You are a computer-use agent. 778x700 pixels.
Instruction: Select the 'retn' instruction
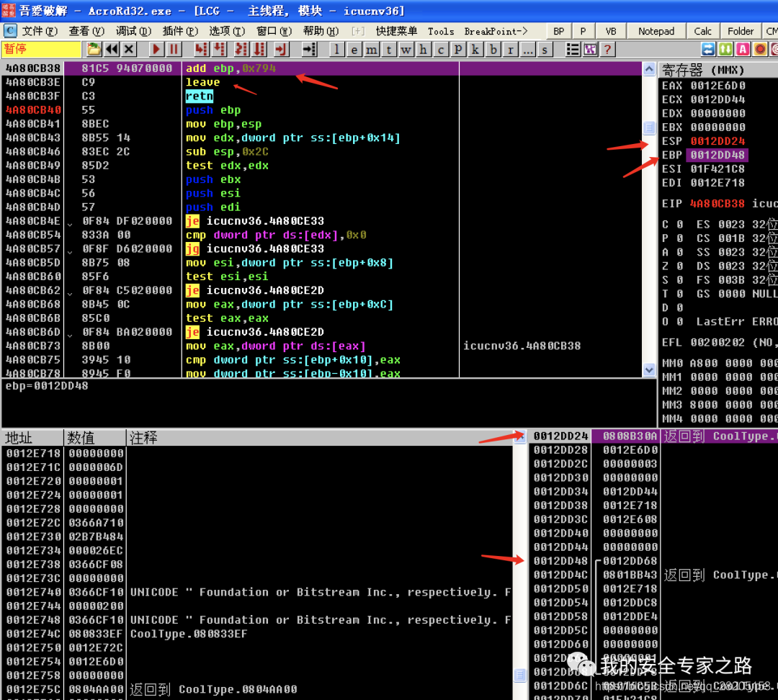[x=200, y=97]
